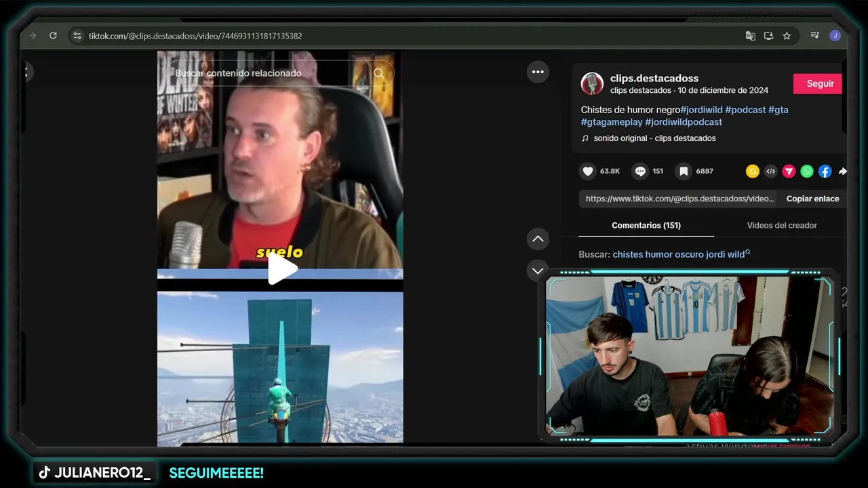868x488 pixels.
Task: Save the video with the bookmark icon
Action: point(684,171)
